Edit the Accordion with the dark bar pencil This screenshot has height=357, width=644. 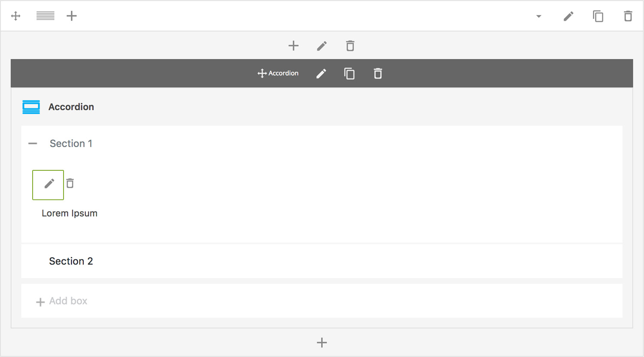pyautogui.click(x=321, y=74)
